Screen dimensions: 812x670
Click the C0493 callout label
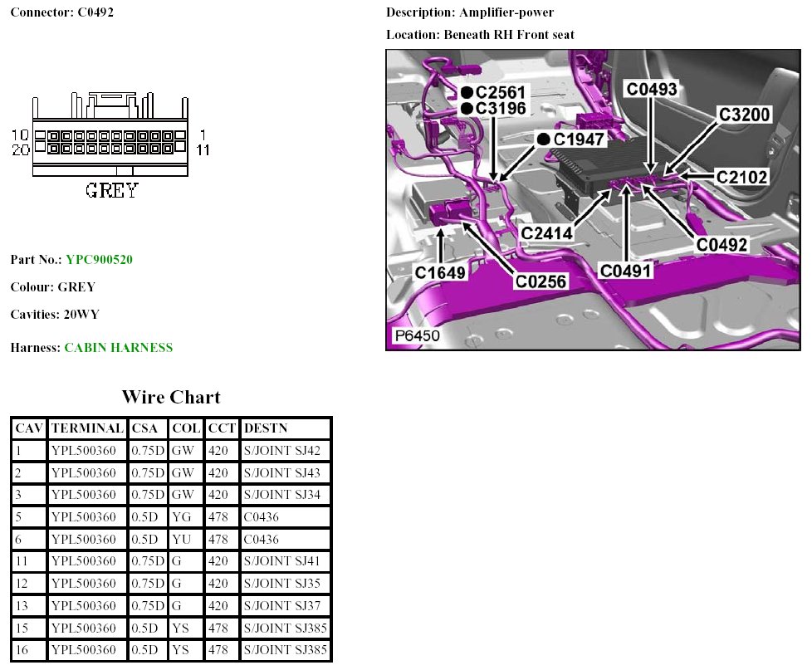click(652, 90)
